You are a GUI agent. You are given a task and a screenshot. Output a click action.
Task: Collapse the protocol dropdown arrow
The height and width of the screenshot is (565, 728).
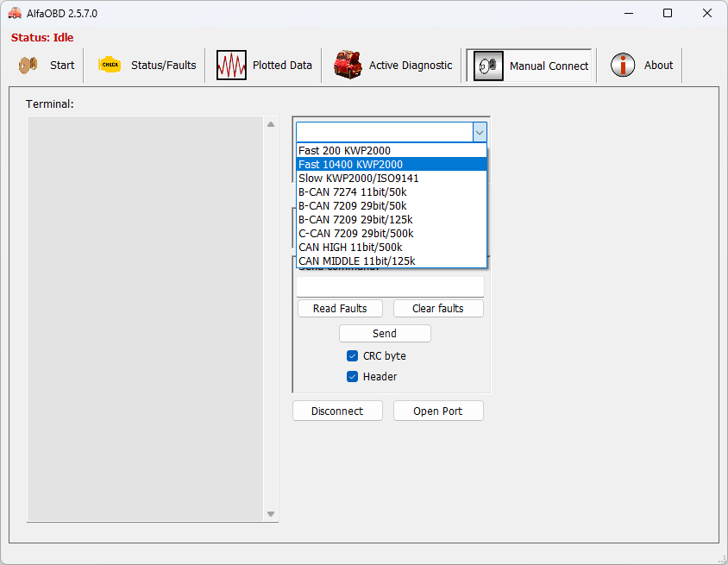pos(480,132)
